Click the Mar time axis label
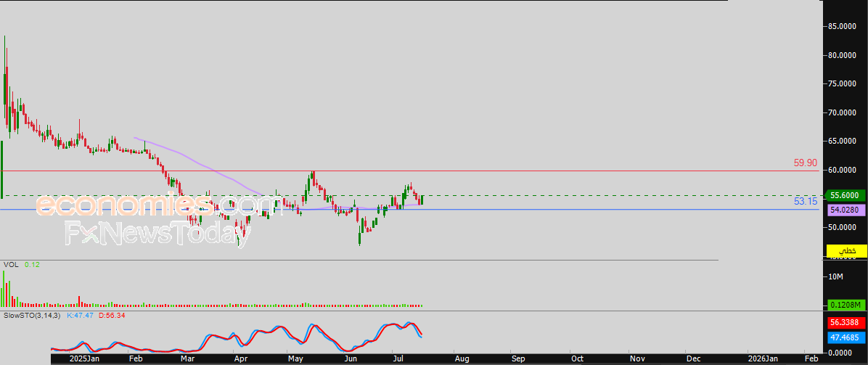The image size is (868, 365). [x=188, y=359]
